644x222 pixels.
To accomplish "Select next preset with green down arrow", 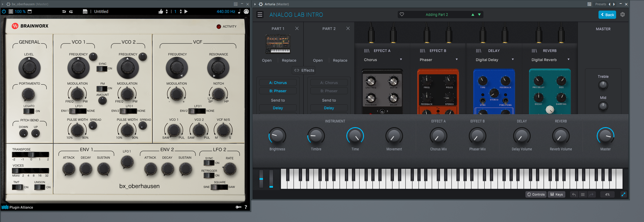I will (x=479, y=15).
